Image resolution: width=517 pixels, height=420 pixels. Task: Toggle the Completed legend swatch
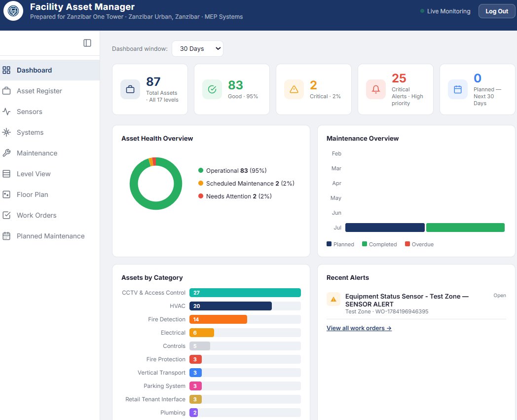pyautogui.click(x=365, y=244)
